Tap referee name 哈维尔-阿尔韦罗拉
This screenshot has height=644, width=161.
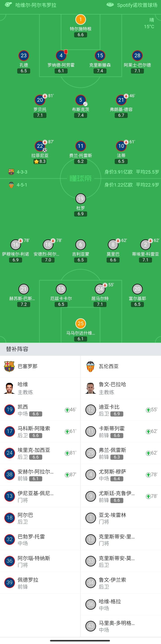tap(36, 5)
